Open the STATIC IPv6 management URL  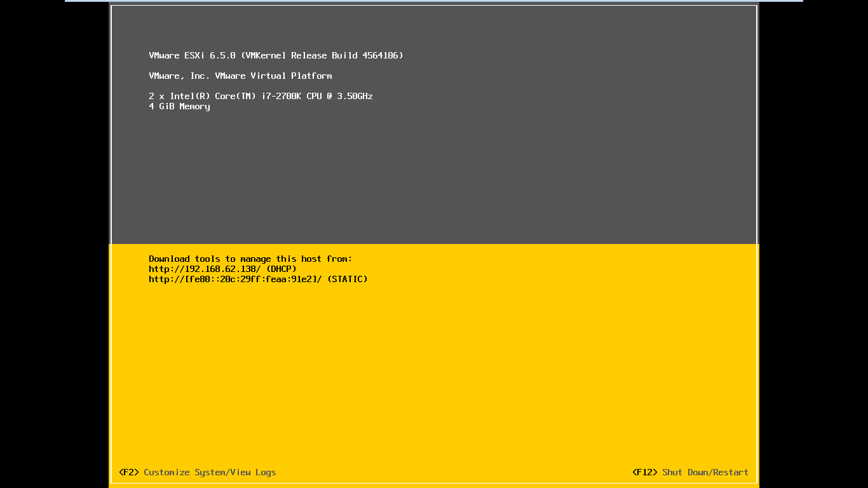pyautogui.click(x=235, y=279)
